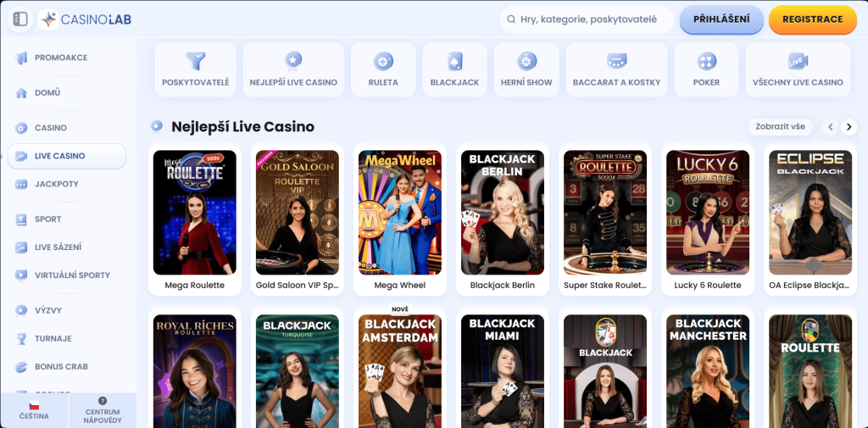Open Promoakce in the sidebar

pos(61,58)
